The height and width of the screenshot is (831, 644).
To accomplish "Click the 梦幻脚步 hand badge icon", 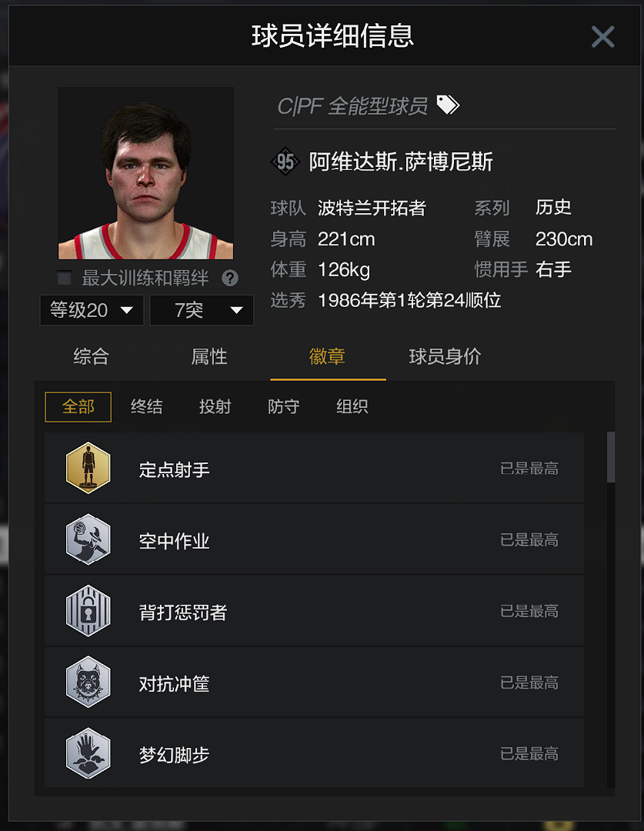I will pyautogui.click(x=88, y=753).
